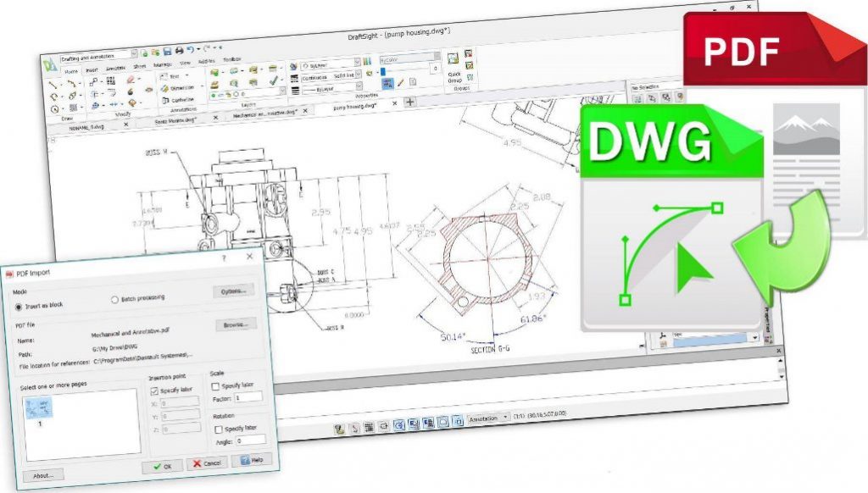Switch to the Home ribbon tab
The image size is (868, 493).
click(x=71, y=71)
